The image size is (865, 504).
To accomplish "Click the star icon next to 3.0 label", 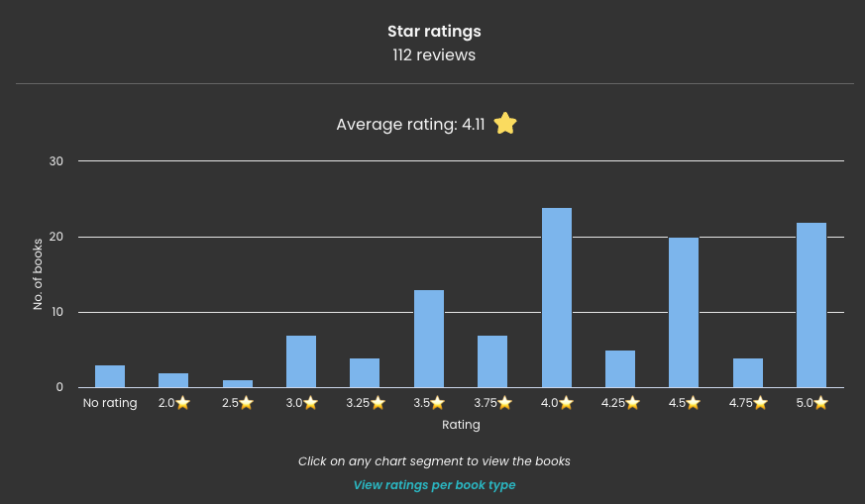I will click(x=310, y=403).
